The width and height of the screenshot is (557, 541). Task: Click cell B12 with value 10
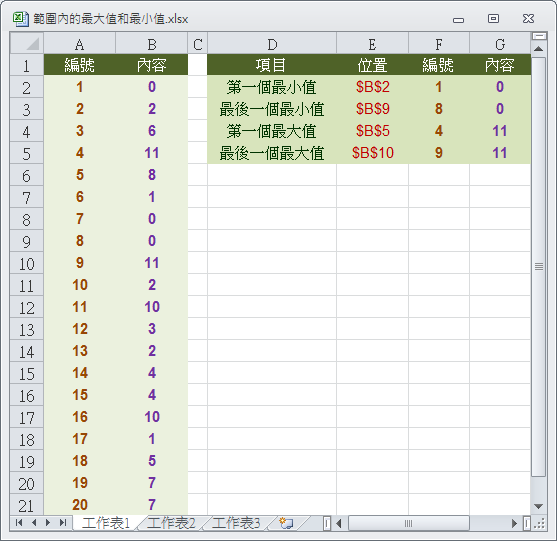point(152,307)
